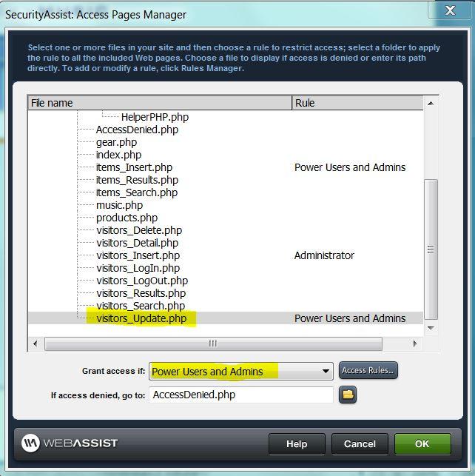The width and height of the screenshot is (475, 476).
Task: Select AccessDenied.php in the file tree
Action: point(137,130)
